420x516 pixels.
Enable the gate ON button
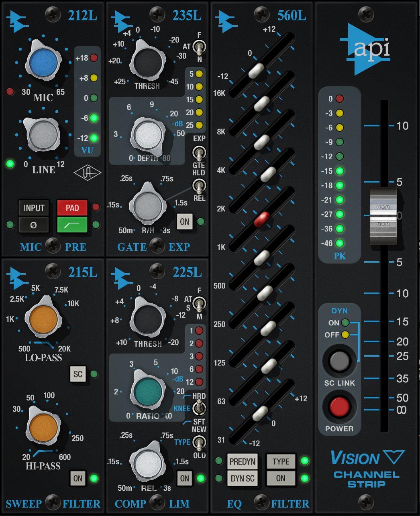(185, 221)
